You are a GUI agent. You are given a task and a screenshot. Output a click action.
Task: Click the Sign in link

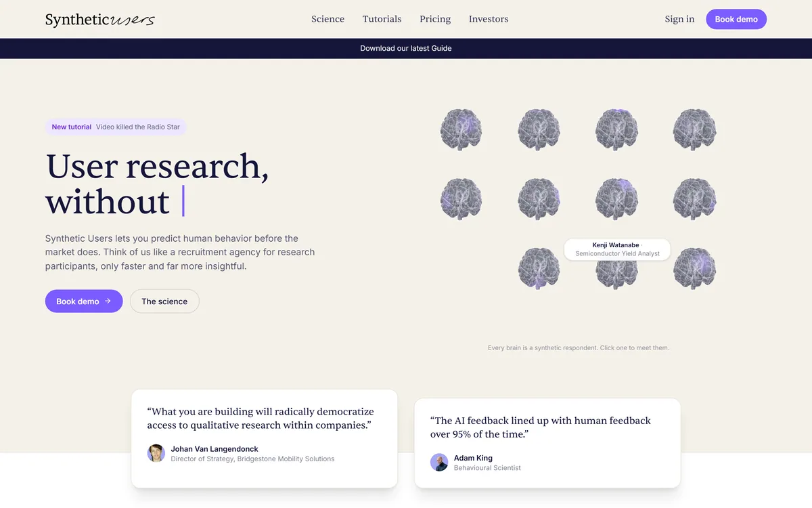(x=679, y=19)
